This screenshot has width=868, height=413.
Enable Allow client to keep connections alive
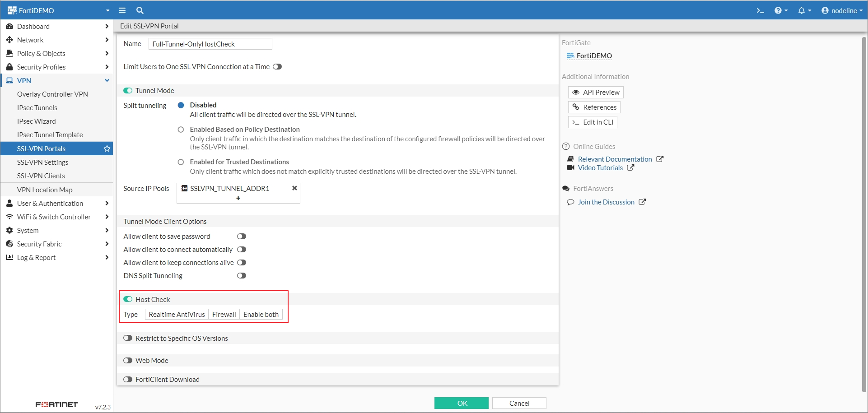(242, 262)
